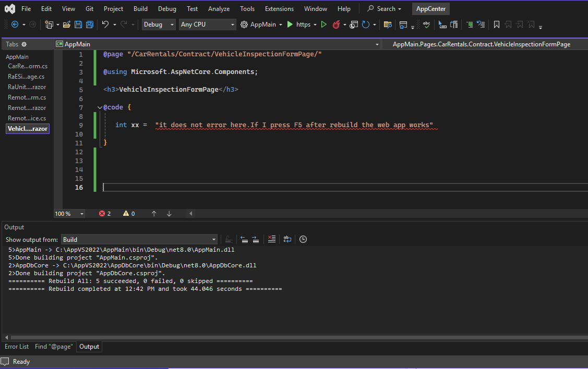Viewport: 588px width, 369px height.
Task: Open the Git menu
Action: point(89,9)
